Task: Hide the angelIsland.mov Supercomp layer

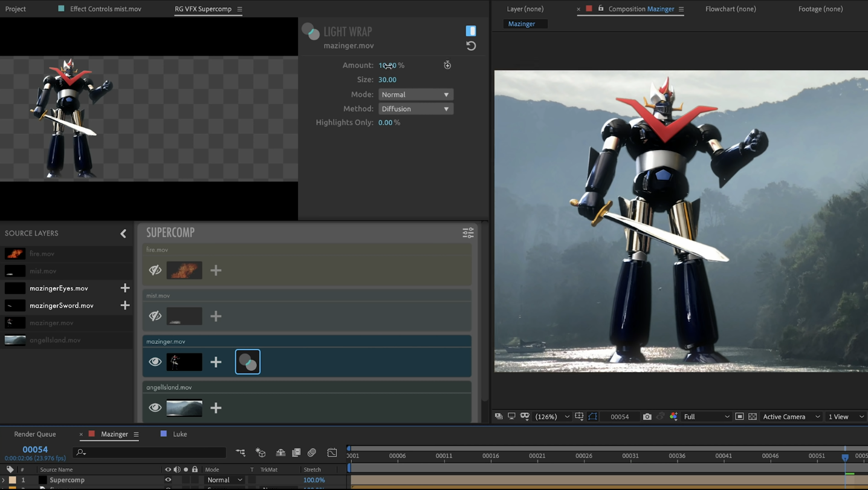Action: click(155, 408)
